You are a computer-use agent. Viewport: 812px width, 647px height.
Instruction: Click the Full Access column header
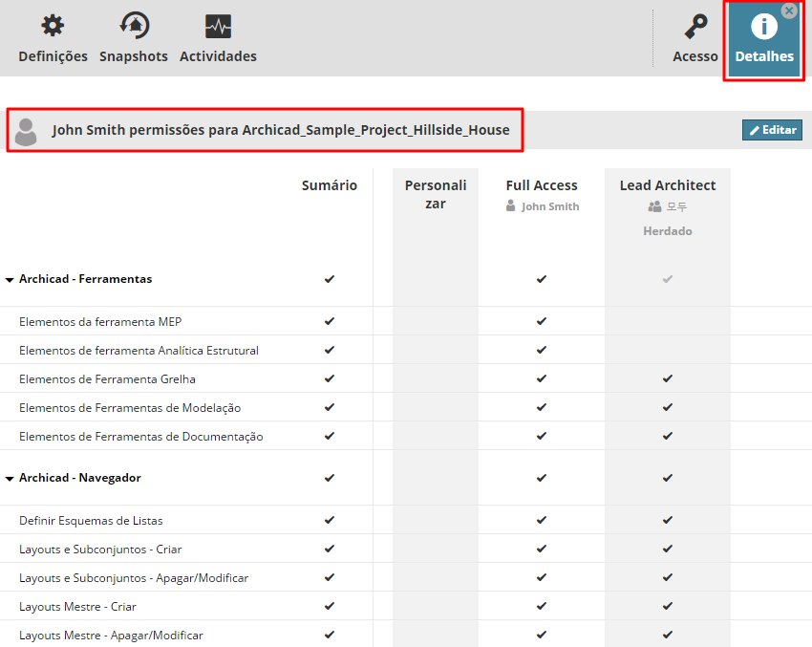(542, 185)
